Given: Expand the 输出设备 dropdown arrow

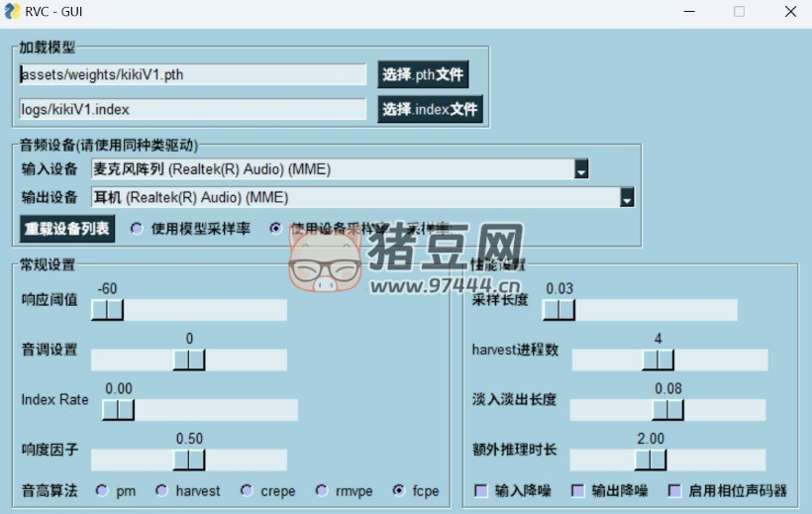Looking at the screenshot, I should pos(626,198).
